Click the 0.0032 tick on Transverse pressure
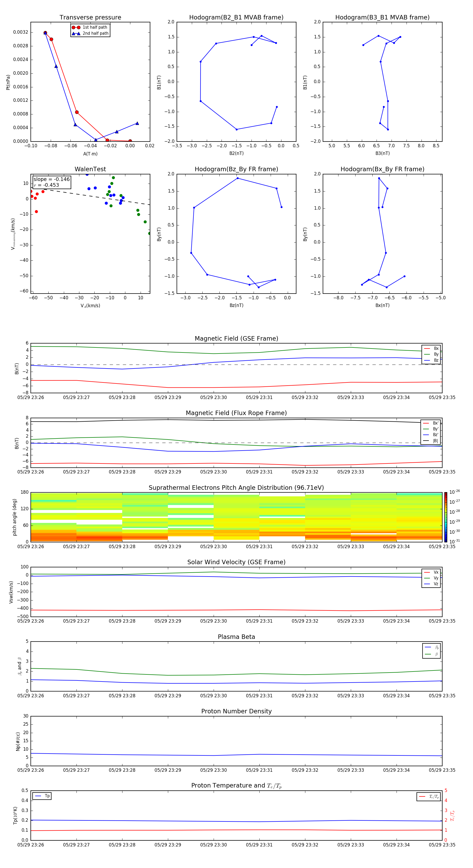This screenshot has width=473, height=868. coord(20,32)
